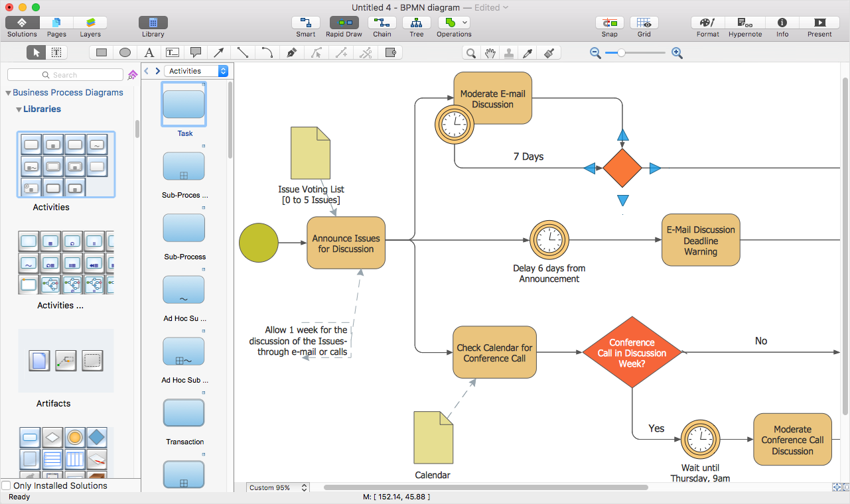
Task: Click the zoom in magnifier icon
Action: point(677,53)
